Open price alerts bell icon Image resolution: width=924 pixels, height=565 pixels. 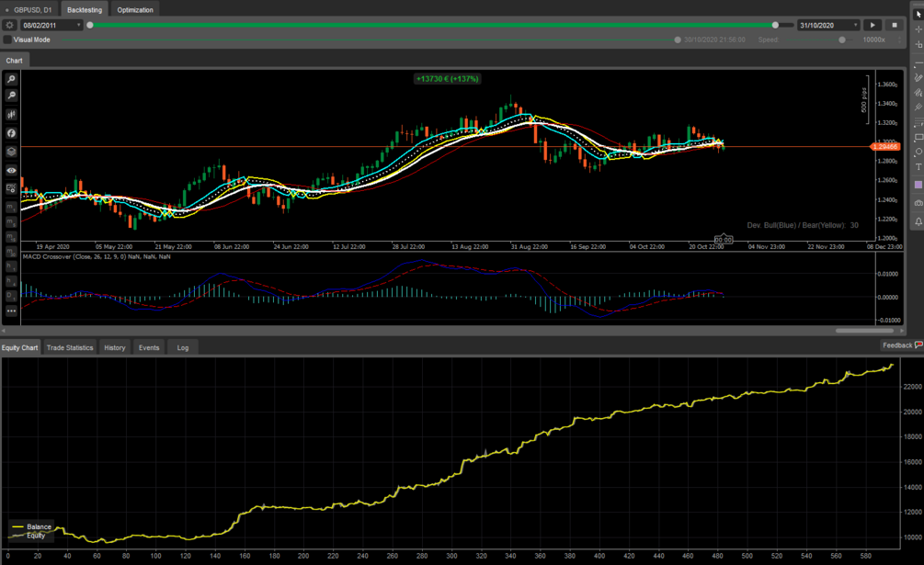[x=918, y=221]
